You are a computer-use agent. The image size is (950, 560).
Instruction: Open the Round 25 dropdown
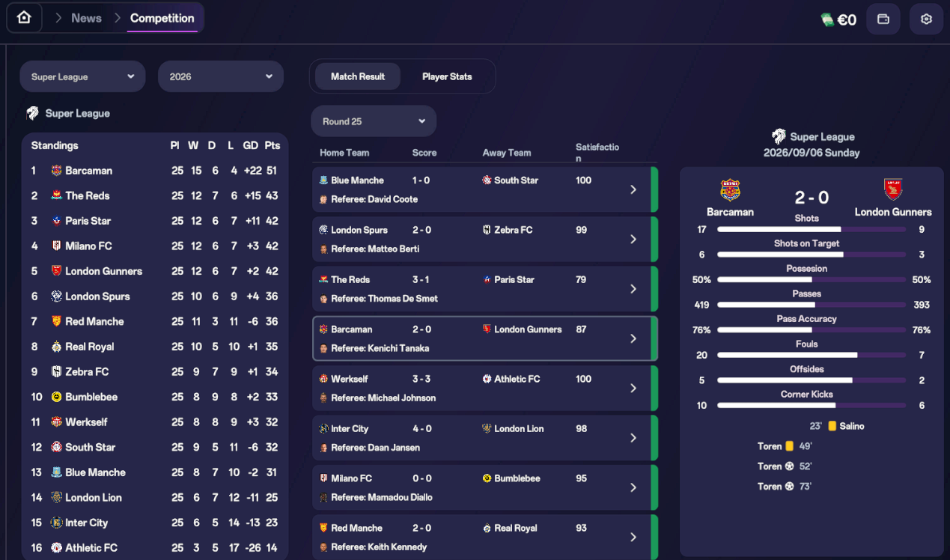pos(374,121)
